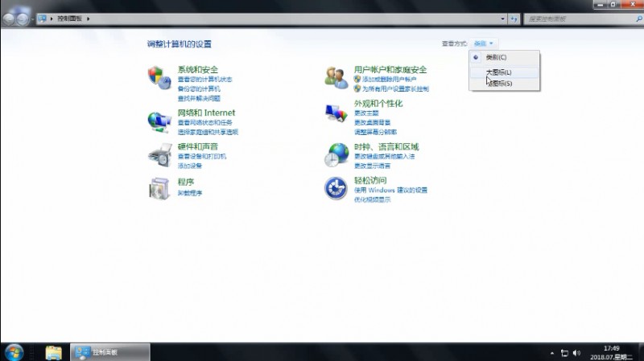Click the 控制面板 breadcrumb in the address bar
Screen dimensions: 644x361
tap(69, 18)
